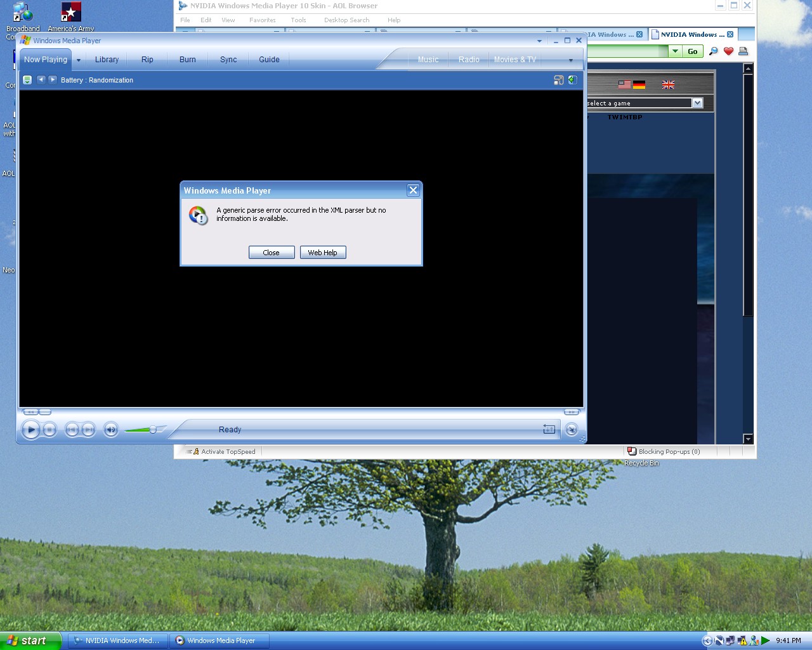Select the German flag language option
Viewport: 812px width, 650px height.
639,84
